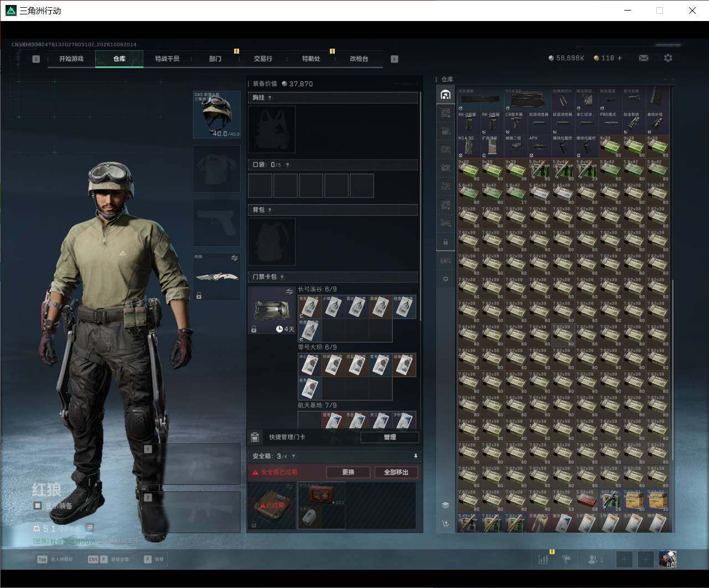Show help for 胸挂 section

point(270,98)
